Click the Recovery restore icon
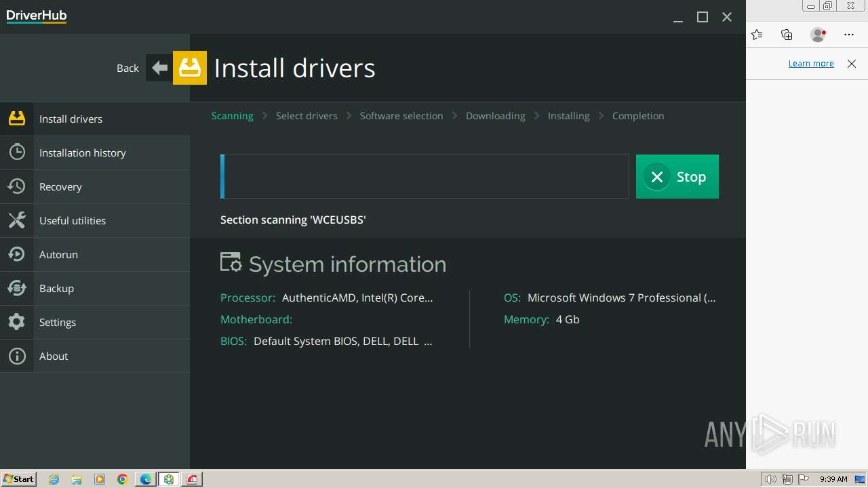 [17, 186]
